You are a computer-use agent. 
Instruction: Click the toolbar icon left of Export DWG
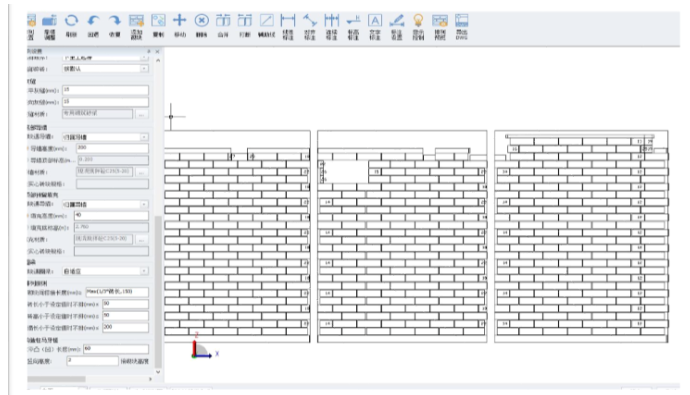[x=440, y=27]
